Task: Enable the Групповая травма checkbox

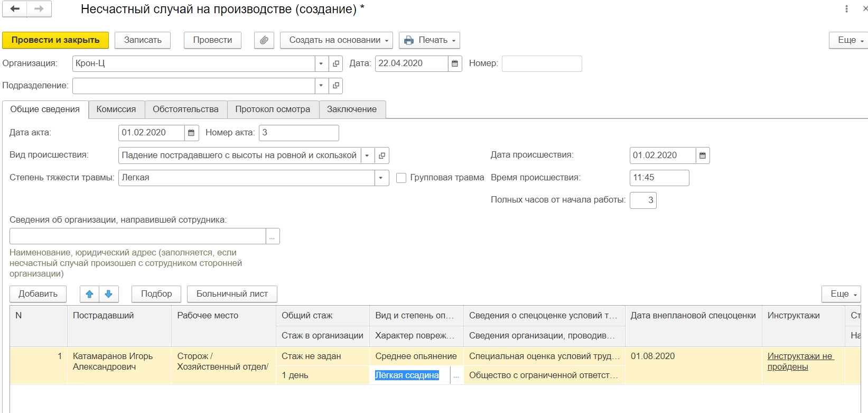Action: [402, 178]
